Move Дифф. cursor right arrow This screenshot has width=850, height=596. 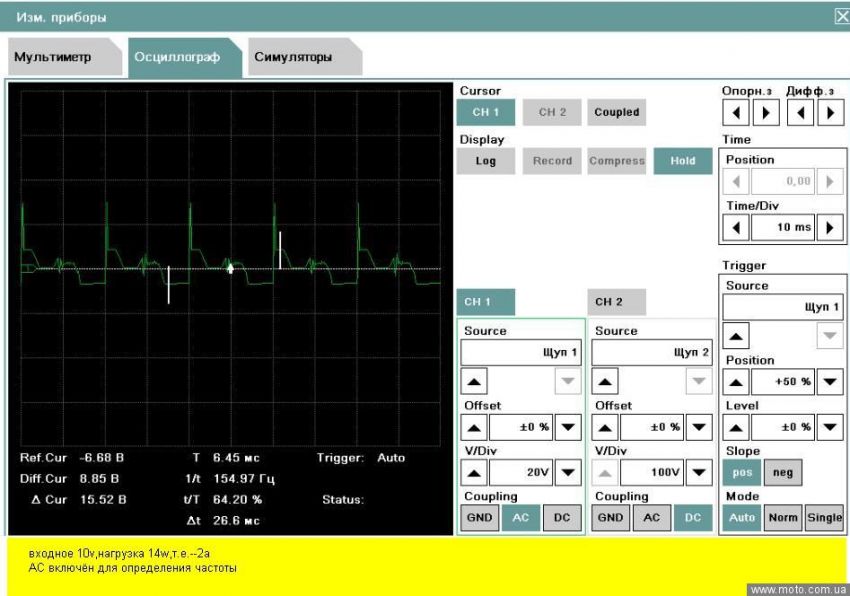point(830,113)
